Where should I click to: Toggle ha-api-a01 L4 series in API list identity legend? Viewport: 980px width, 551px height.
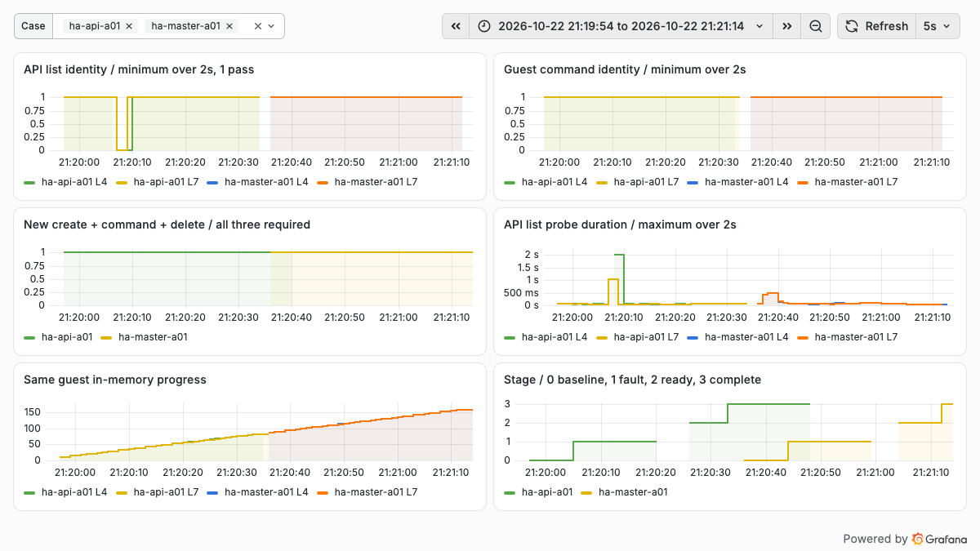[65, 182]
